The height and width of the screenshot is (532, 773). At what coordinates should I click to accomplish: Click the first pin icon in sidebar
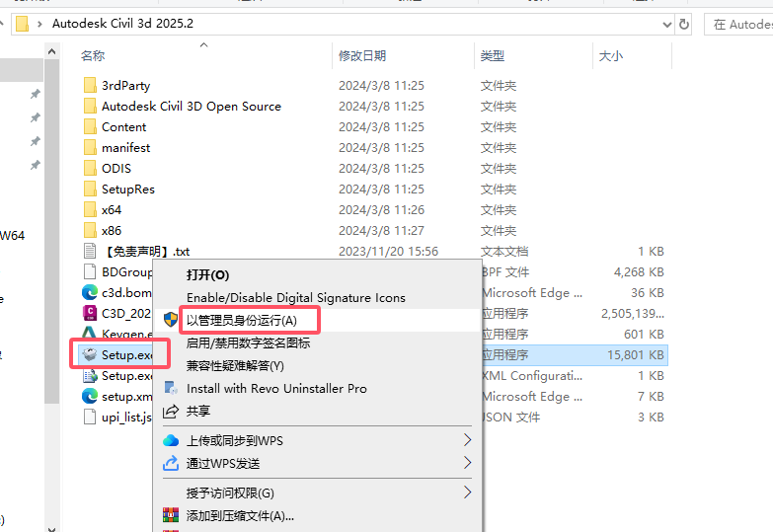pyautogui.click(x=35, y=94)
